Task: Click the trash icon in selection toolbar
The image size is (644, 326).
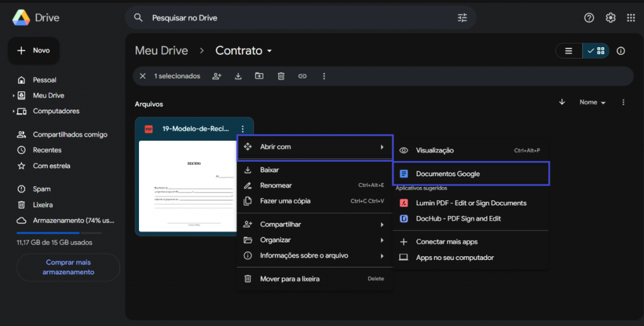Action: [281, 76]
